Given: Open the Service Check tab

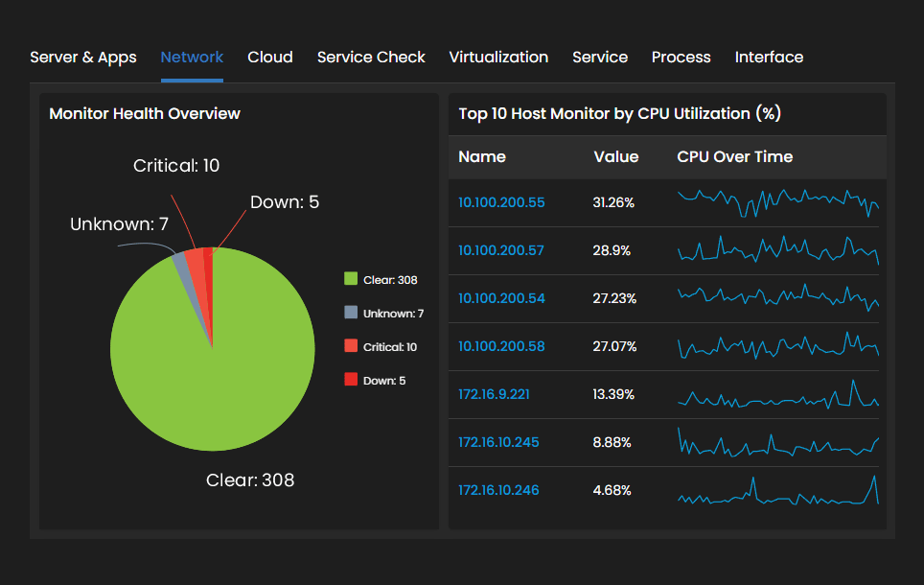Looking at the screenshot, I should (371, 58).
